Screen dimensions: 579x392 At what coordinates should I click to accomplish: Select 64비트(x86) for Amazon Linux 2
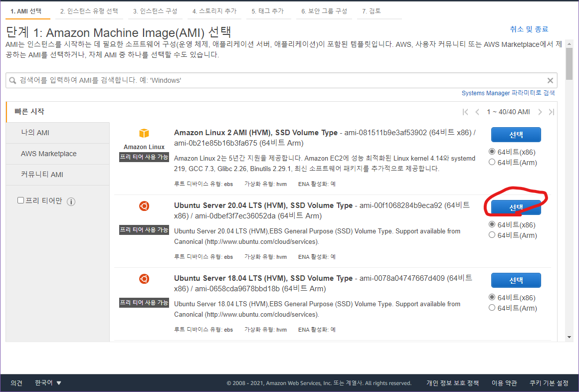click(492, 151)
